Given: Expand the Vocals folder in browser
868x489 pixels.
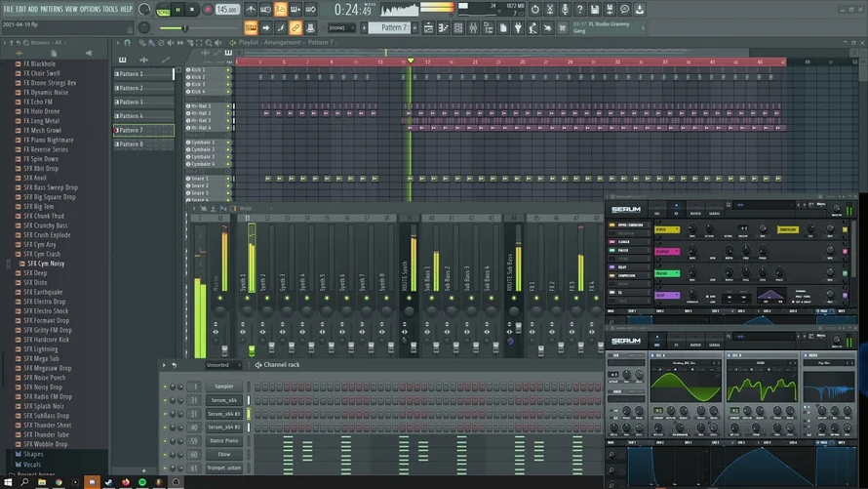Looking at the screenshot, I should 33,464.
